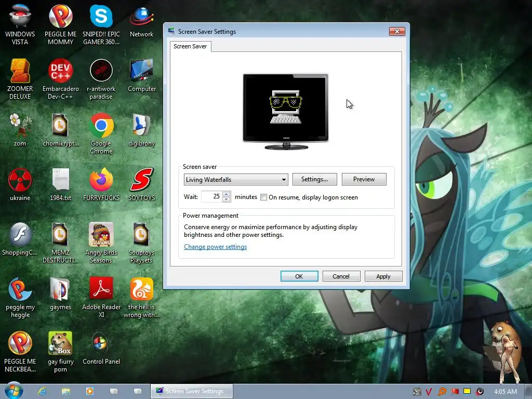Image resolution: width=532 pixels, height=399 pixels.
Task: Select the gaymes desktop icon
Action: click(x=60, y=294)
